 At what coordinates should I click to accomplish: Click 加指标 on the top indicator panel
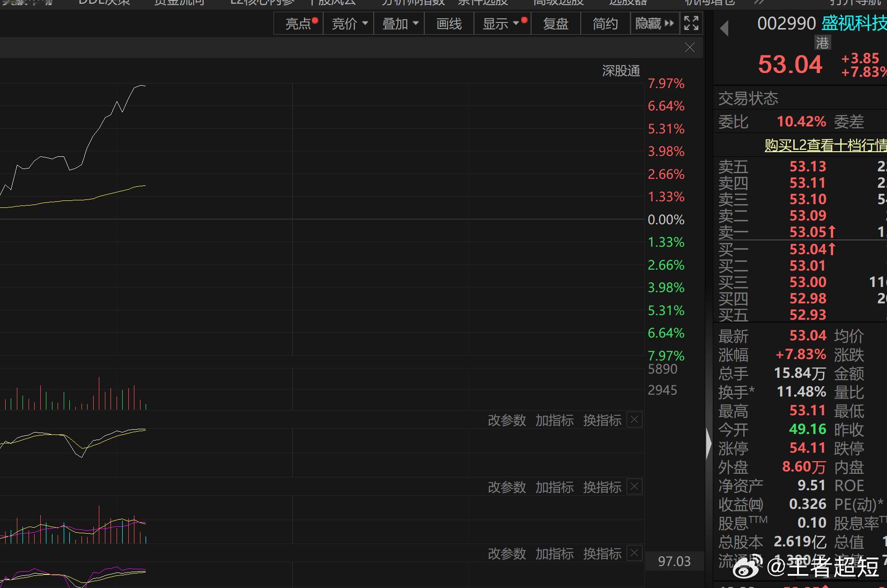(554, 420)
